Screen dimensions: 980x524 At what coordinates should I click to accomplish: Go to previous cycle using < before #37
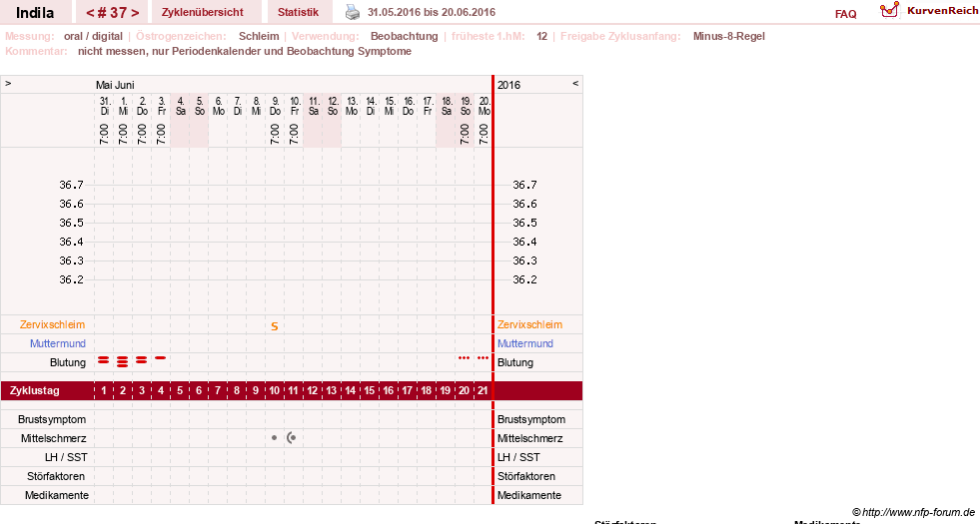(90, 13)
